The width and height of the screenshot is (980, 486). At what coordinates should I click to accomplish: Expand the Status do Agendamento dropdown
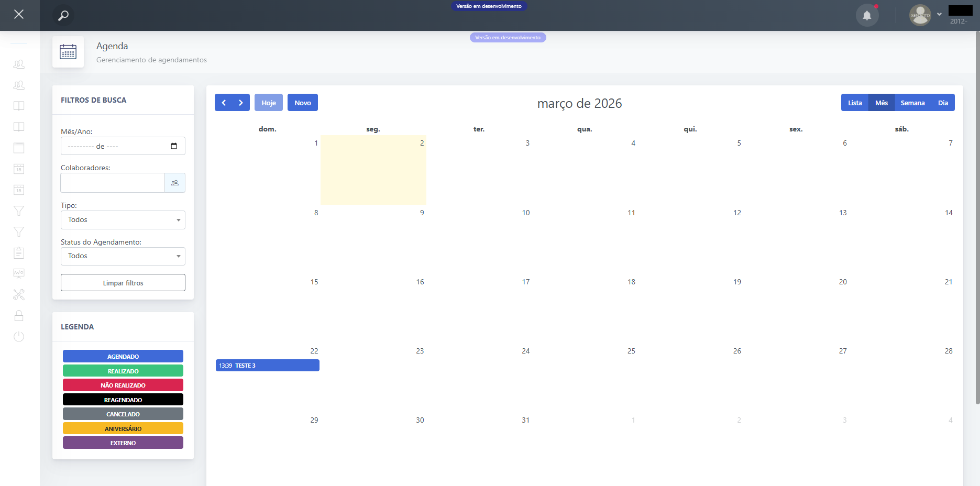[x=123, y=256]
